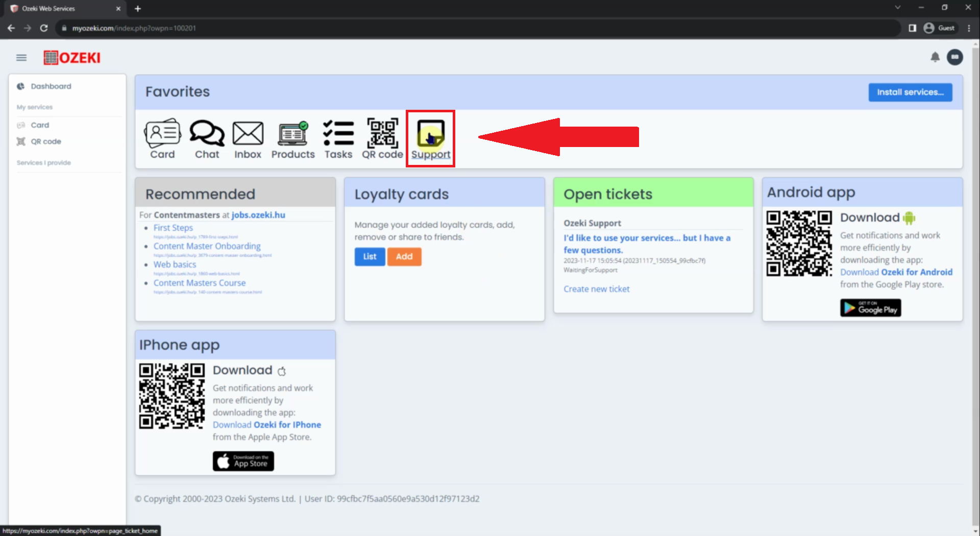Click the page vertical scrollbar
The height and width of the screenshot is (536, 980).
point(976,286)
